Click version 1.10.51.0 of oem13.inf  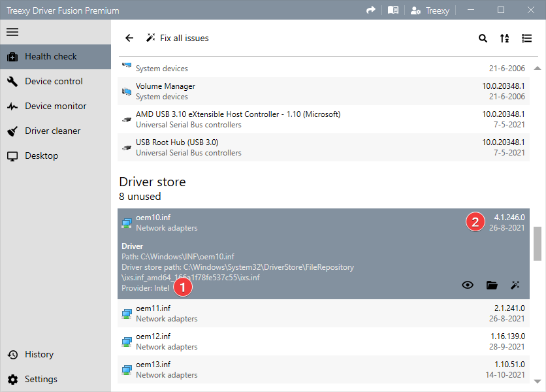click(x=509, y=365)
